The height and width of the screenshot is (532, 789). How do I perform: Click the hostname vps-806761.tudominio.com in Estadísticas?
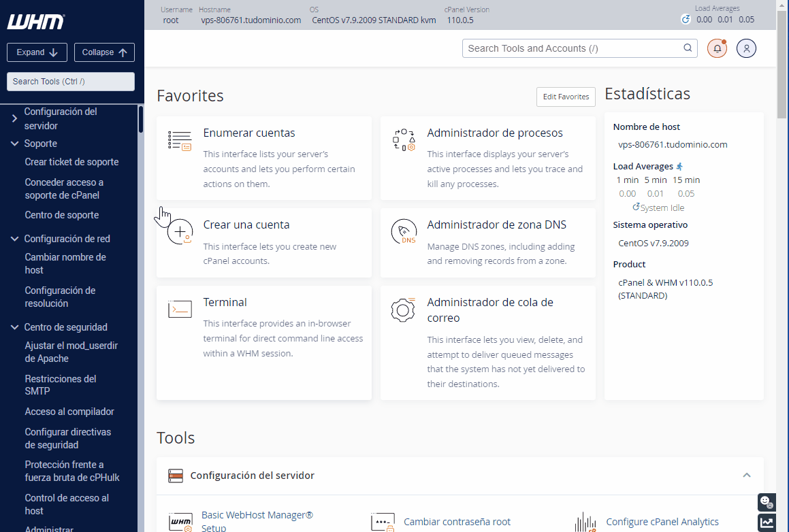(673, 145)
